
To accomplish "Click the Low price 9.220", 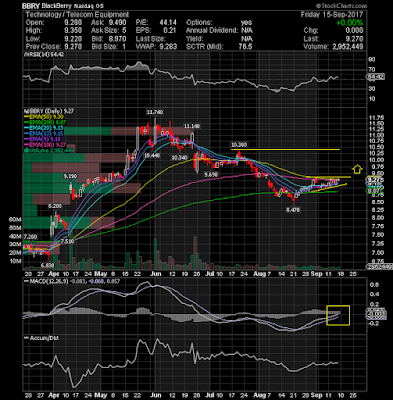I will (74, 39).
